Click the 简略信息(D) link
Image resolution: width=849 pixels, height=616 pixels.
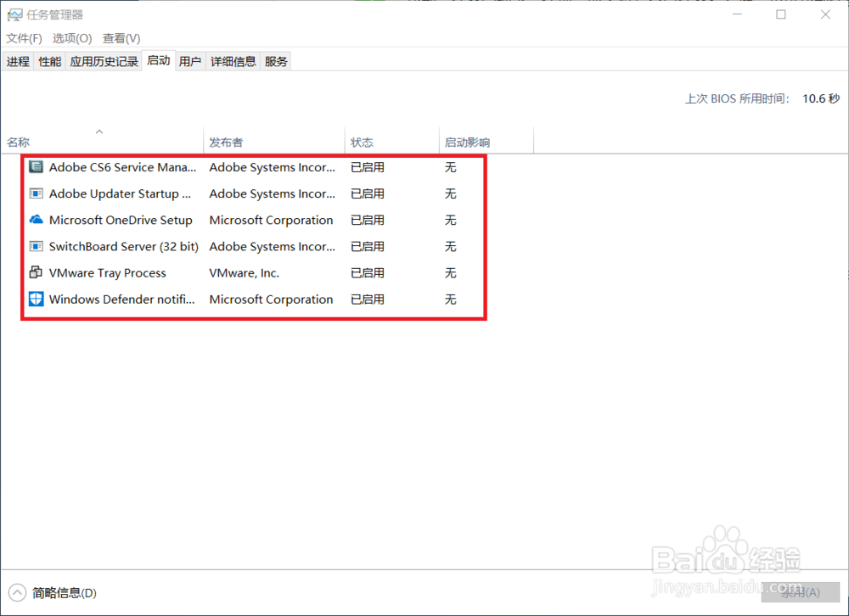(65, 593)
